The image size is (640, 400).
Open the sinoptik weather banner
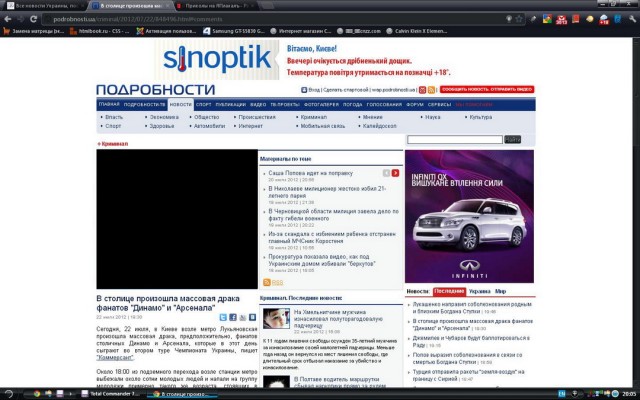(303, 60)
